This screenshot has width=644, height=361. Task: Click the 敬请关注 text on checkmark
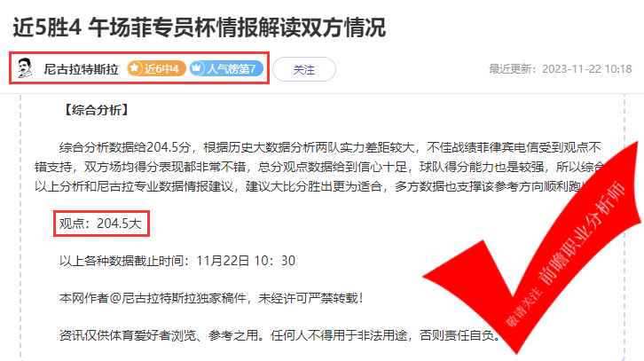(523, 307)
